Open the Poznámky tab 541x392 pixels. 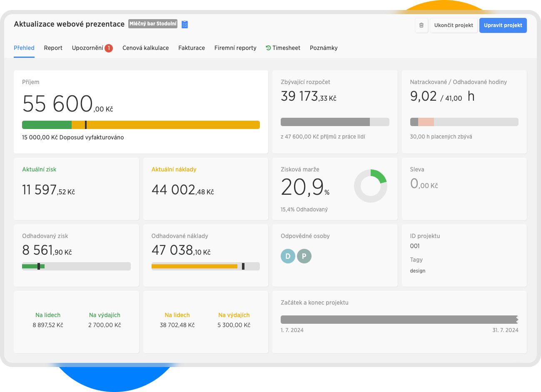[324, 48]
